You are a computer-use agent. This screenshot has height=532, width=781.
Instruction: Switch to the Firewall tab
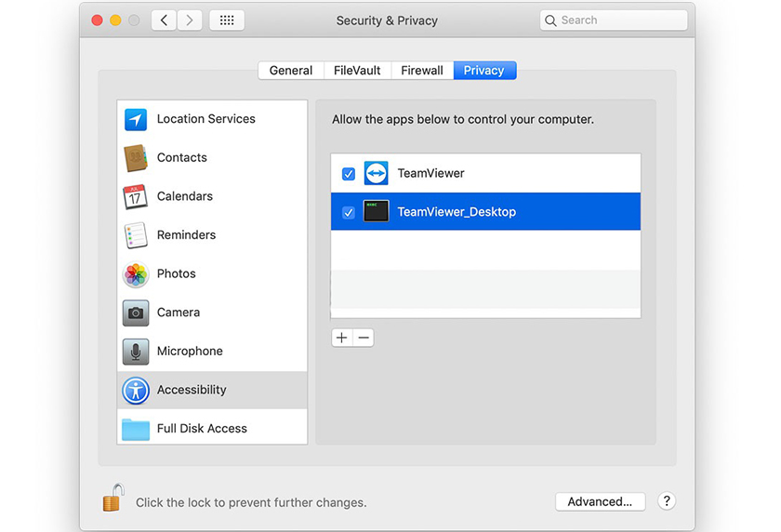tap(422, 71)
